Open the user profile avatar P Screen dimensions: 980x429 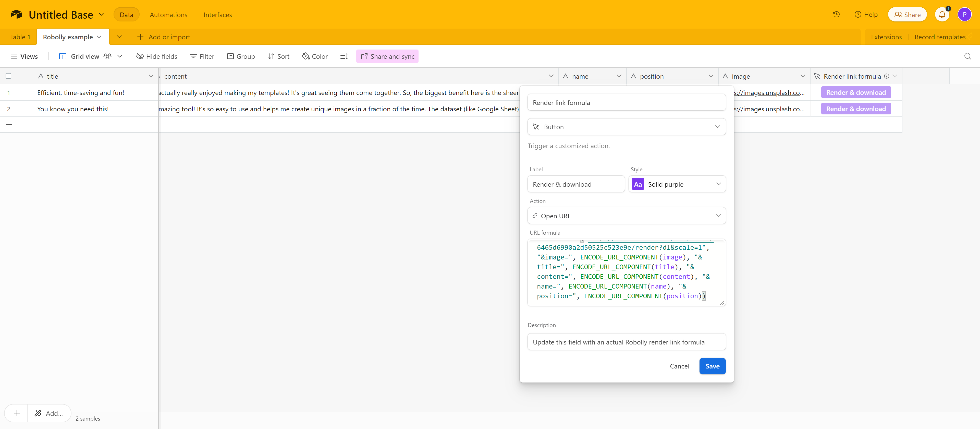964,15
